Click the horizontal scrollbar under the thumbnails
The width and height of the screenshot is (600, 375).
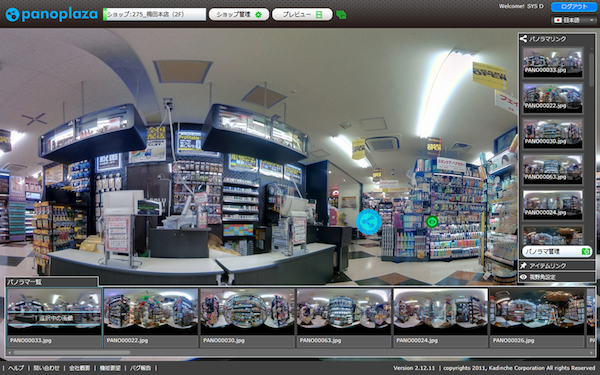[300, 352]
